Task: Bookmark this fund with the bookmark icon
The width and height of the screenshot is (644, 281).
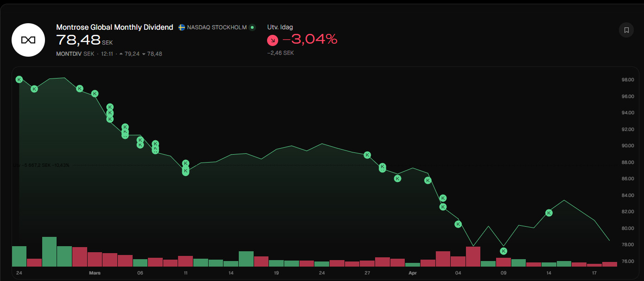Action: point(626,30)
